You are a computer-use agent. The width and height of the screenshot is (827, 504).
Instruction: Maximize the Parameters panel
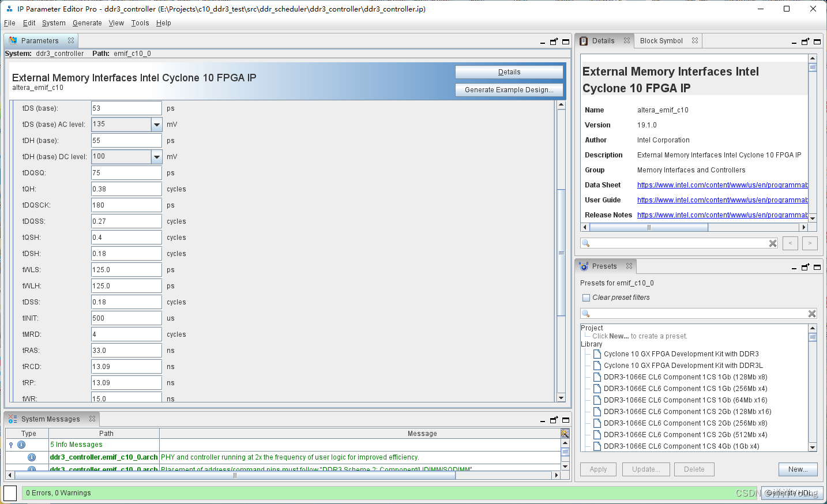566,42
